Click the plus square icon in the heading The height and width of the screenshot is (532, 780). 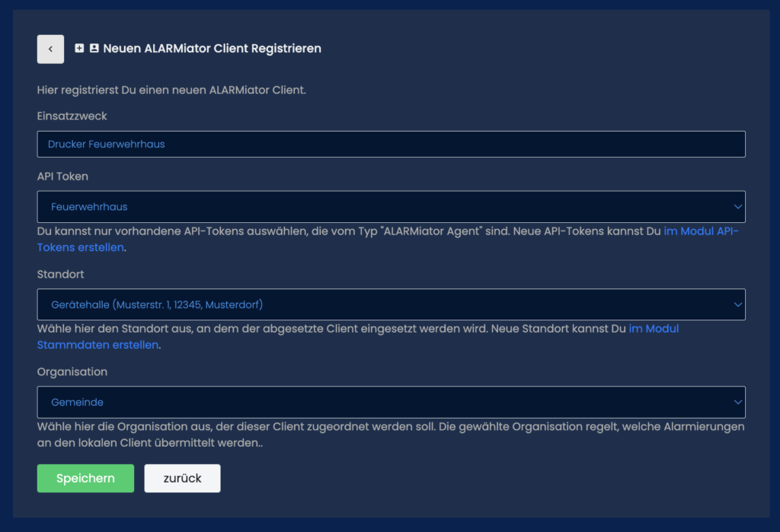tap(79, 49)
